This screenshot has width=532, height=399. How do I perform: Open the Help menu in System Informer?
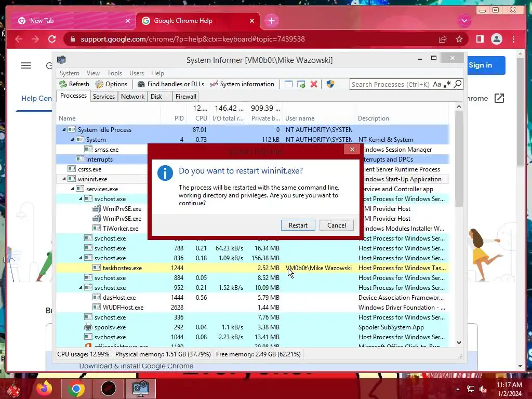coord(157,73)
